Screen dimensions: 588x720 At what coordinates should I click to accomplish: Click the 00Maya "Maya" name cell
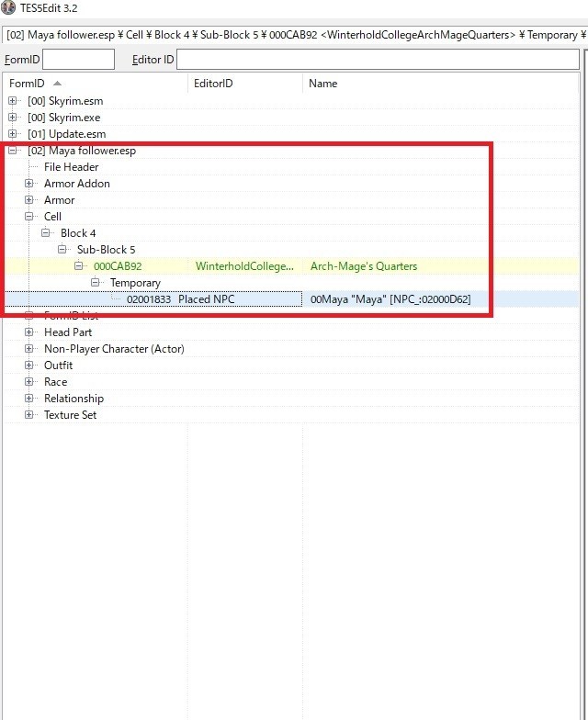coord(390,299)
